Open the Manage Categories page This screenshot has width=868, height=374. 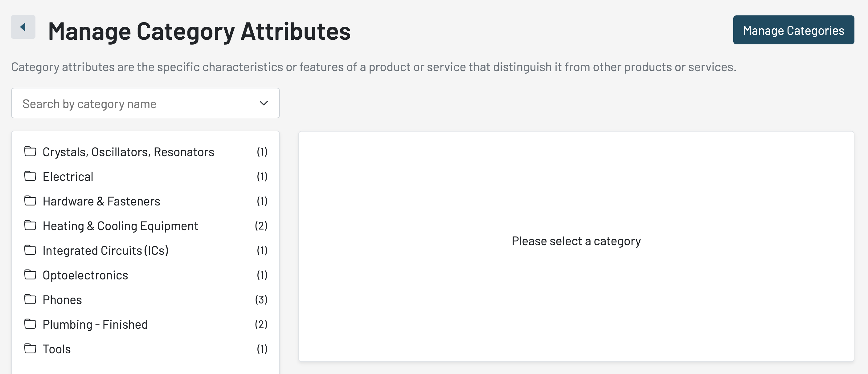click(x=793, y=30)
